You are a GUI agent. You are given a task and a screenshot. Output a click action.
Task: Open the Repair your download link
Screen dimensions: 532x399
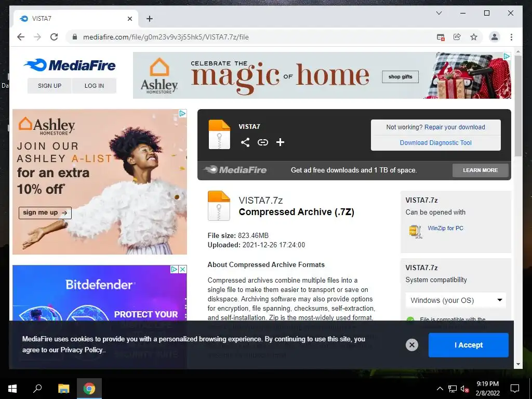pos(455,127)
